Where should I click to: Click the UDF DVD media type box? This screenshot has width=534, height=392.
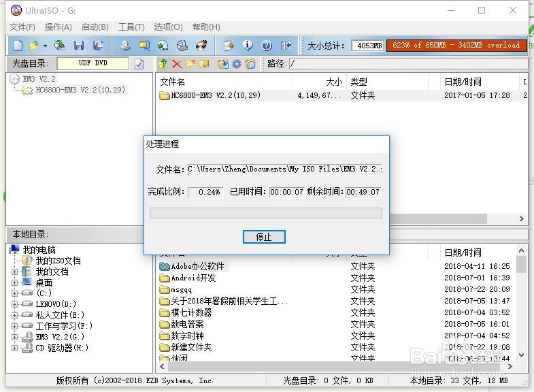[x=93, y=63]
